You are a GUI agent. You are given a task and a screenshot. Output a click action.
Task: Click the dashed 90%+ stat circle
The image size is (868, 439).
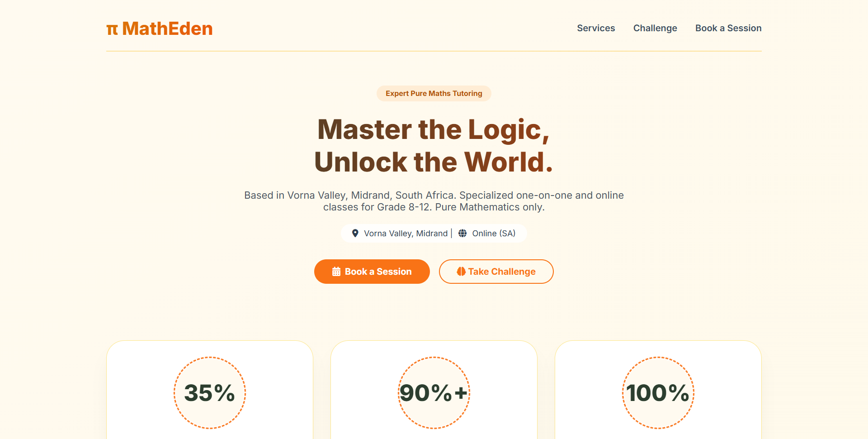[x=434, y=392]
